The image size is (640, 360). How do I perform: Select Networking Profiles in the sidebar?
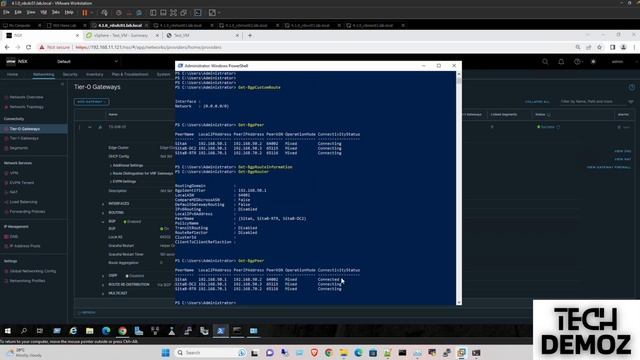point(27,281)
